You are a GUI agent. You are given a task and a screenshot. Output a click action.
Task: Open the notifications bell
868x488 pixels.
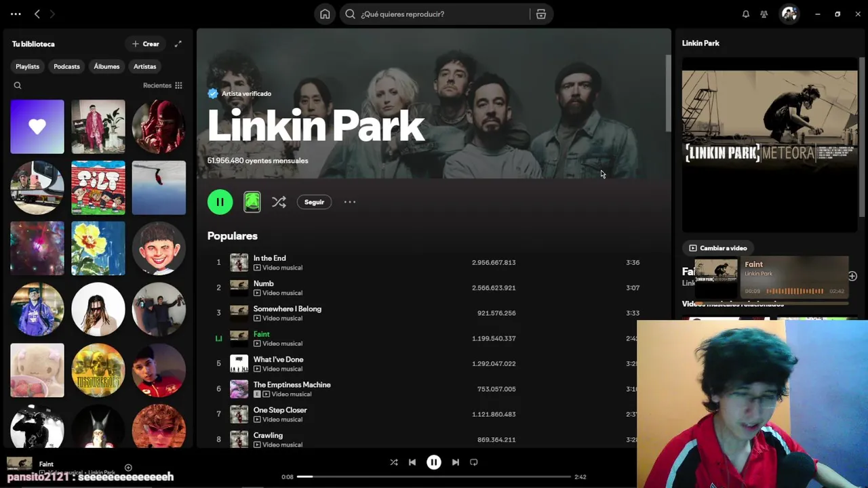tap(746, 14)
